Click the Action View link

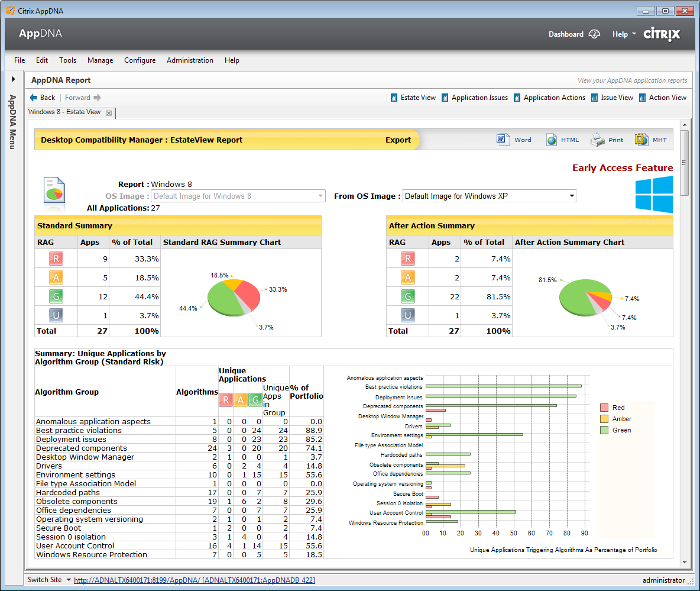pyautogui.click(x=667, y=98)
